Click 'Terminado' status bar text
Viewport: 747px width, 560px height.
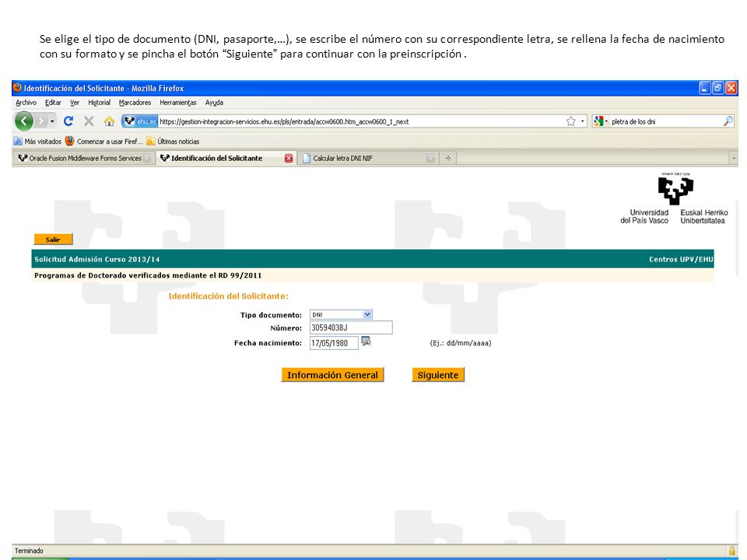coord(29,551)
